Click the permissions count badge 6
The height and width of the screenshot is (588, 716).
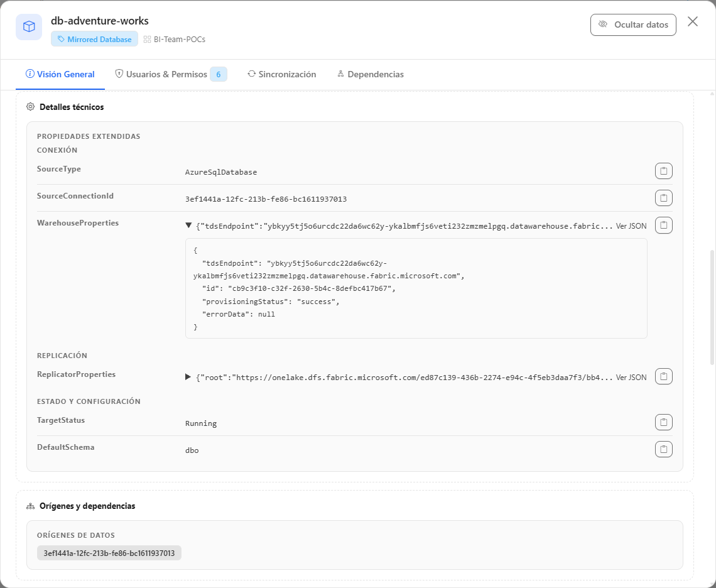(x=219, y=74)
